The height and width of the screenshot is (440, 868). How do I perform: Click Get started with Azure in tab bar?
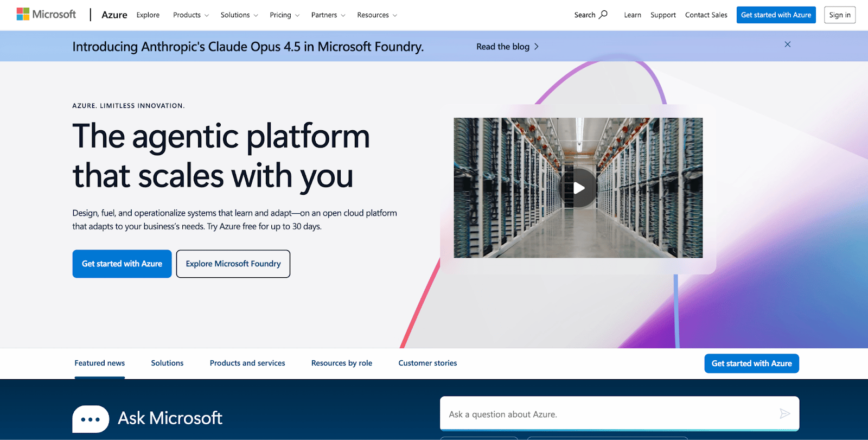click(x=751, y=364)
